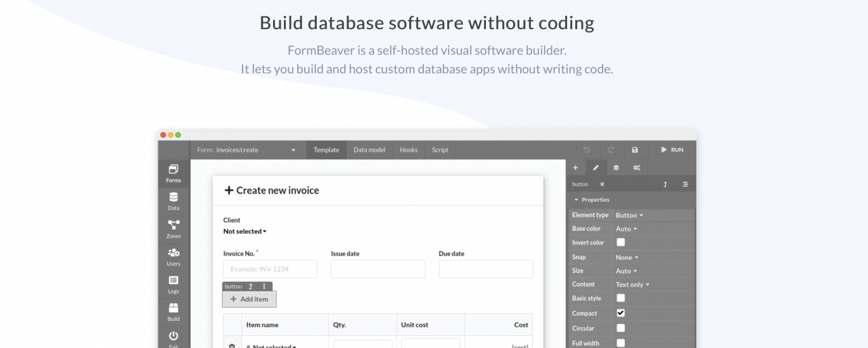The height and width of the screenshot is (348, 868).
Task: Select the pencil edit properties tab
Action: [x=596, y=168]
